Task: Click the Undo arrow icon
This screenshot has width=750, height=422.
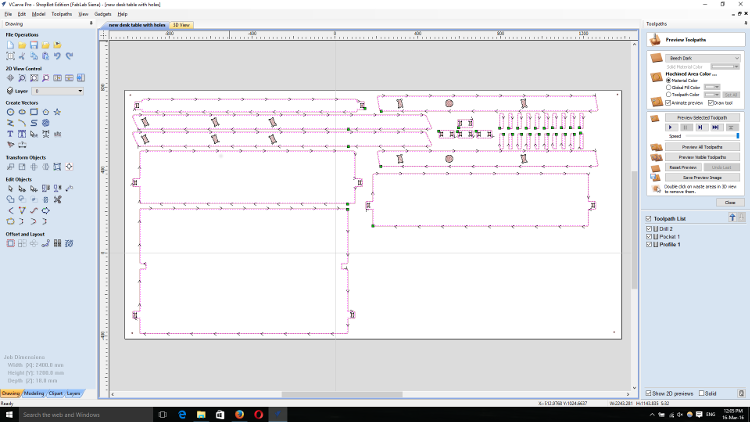Action: 57,56
